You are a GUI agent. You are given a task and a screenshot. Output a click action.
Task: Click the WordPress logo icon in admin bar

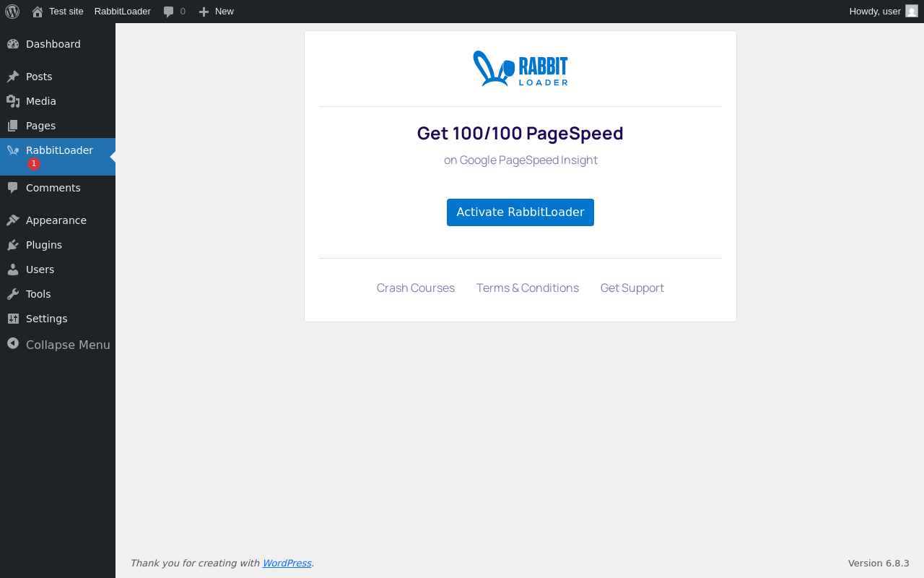[x=12, y=12]
